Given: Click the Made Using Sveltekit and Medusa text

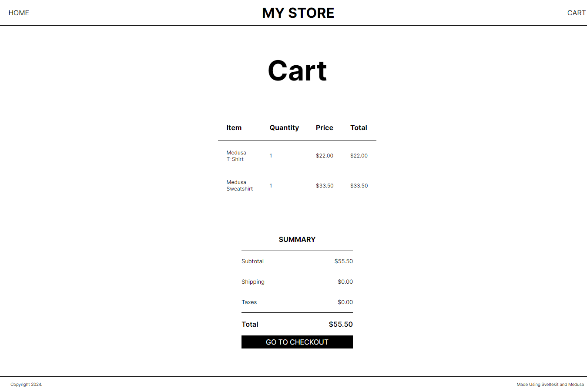Looking at the screenshot, I should (x=550, y=385).
